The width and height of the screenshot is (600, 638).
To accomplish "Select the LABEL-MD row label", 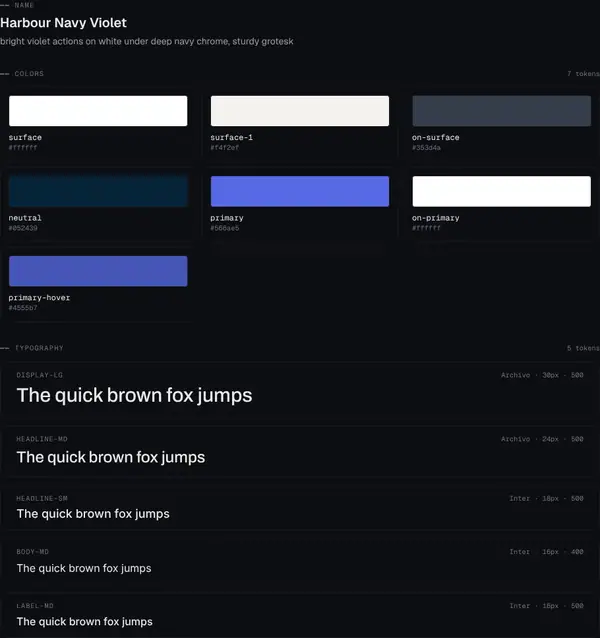I will pyautogui.click(x=35, y=606).
